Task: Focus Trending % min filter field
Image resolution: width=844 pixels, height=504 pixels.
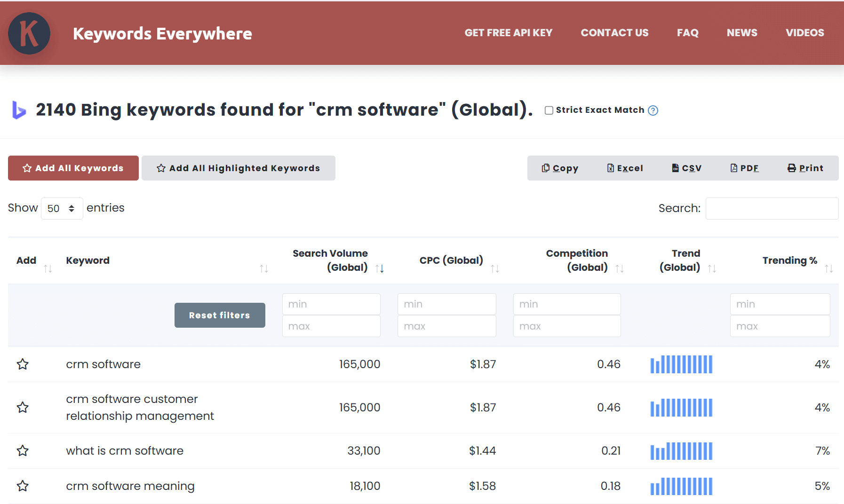Action: [780, 304]
